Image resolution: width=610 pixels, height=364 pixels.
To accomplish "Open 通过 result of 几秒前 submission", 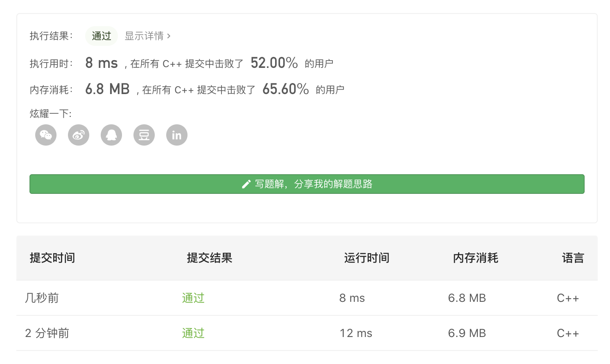I will [193, 298].
